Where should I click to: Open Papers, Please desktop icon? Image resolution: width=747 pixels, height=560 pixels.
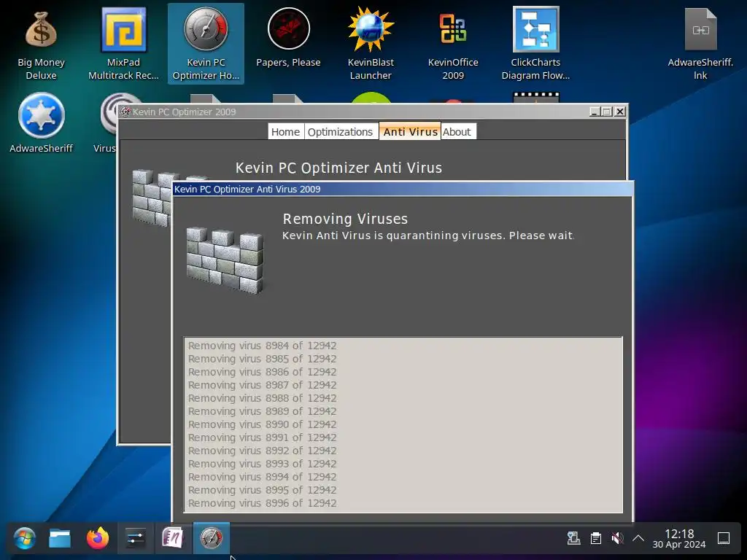point(288,38)
